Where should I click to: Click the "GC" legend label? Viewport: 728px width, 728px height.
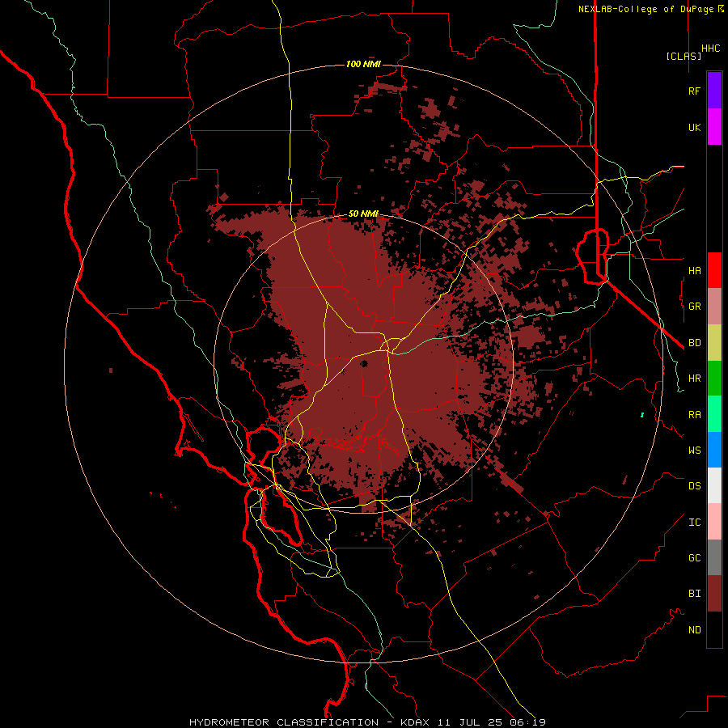(x=694, y=558)
